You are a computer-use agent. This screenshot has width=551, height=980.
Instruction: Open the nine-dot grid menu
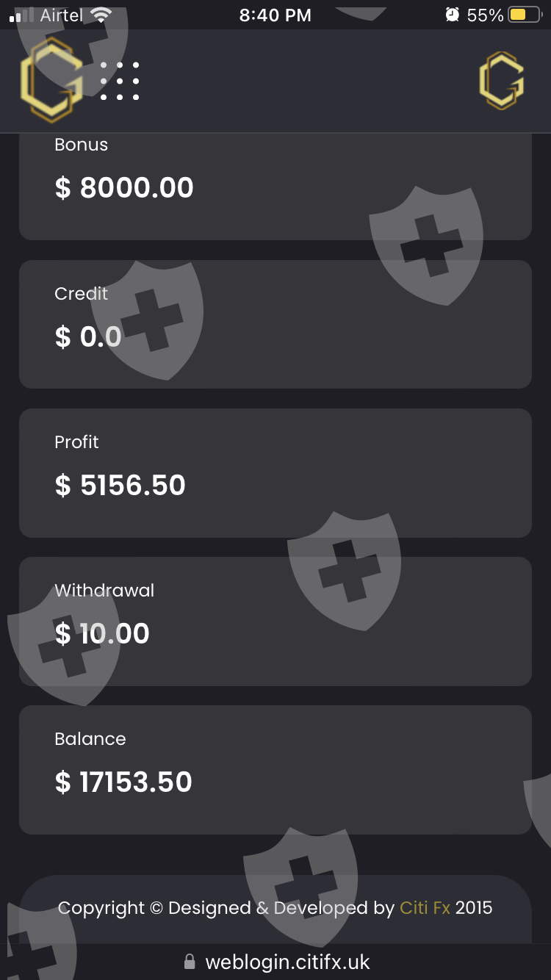click(x=120, y=81)
